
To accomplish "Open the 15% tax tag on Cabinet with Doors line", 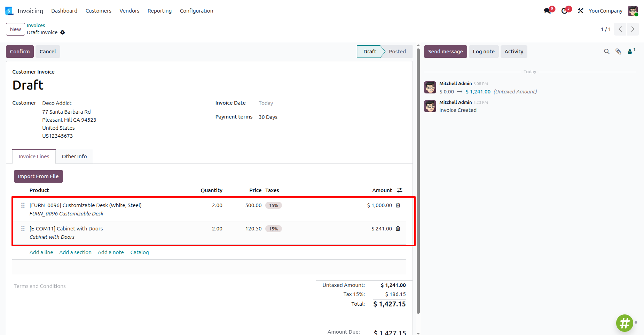I will tap(274, 229).
